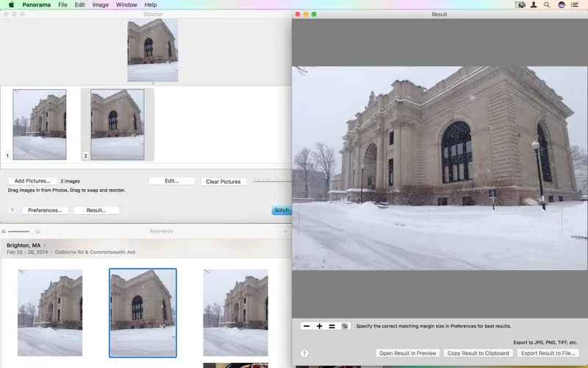Open Spotlight search in the menu bar
The width and height of the screenshot is (588, 368).
[x=546, y=4]
